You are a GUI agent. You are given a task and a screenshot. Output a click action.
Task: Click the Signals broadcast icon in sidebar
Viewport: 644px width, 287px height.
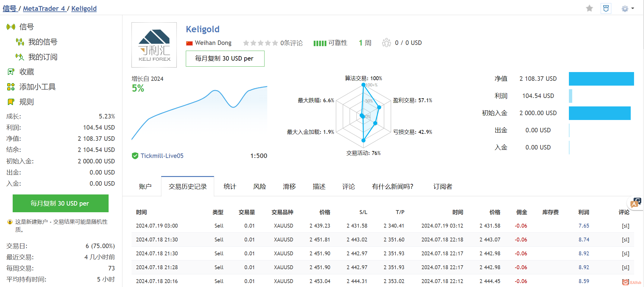tap(11, 27)
